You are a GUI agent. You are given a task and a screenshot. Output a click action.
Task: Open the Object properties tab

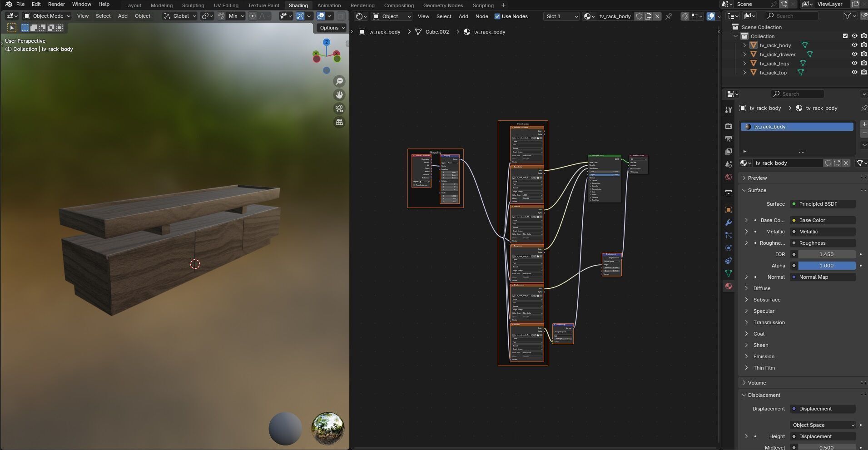(x=729, y=210)
